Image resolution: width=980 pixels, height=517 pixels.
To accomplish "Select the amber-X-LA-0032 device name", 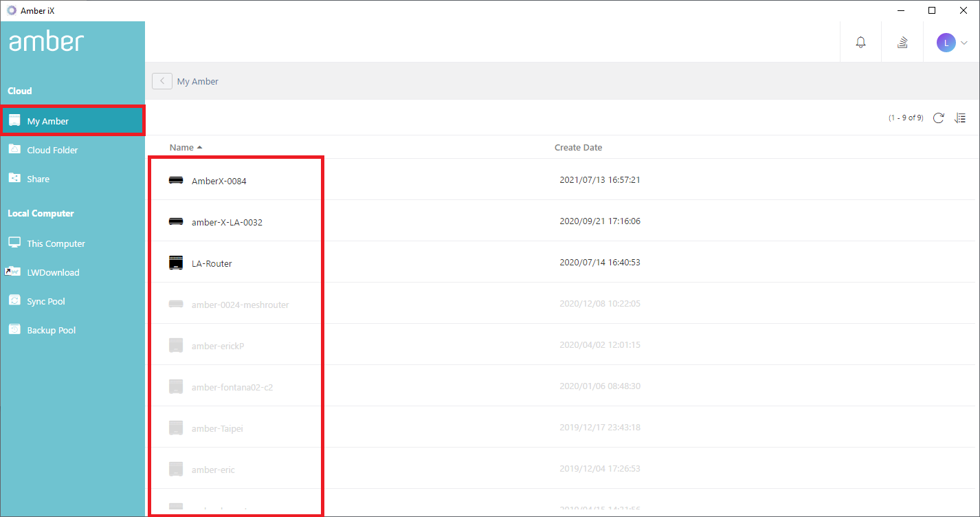I will tap(227, 223).
